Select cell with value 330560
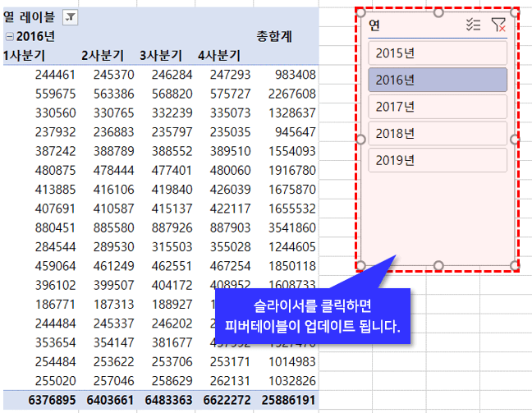The image size is (532, 413). coord(55,113)
